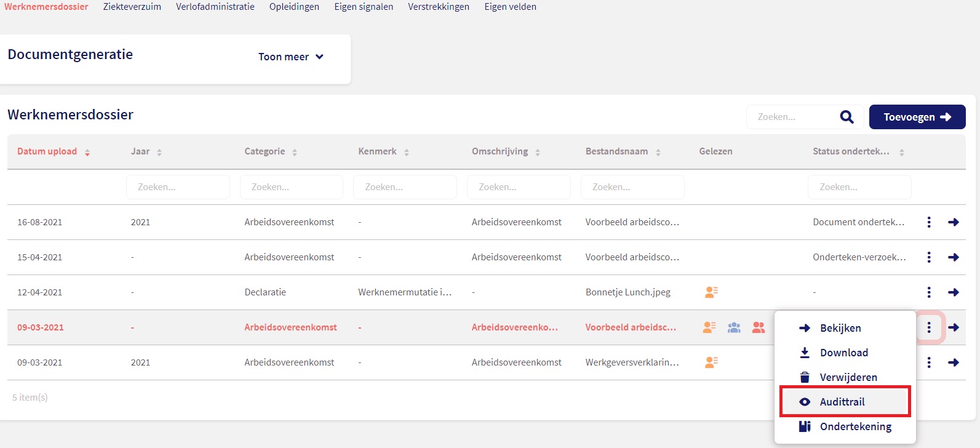The image size is (980, 448).
Task: Click the group read icon in highlighted row
Action: [x=734, y=327]
